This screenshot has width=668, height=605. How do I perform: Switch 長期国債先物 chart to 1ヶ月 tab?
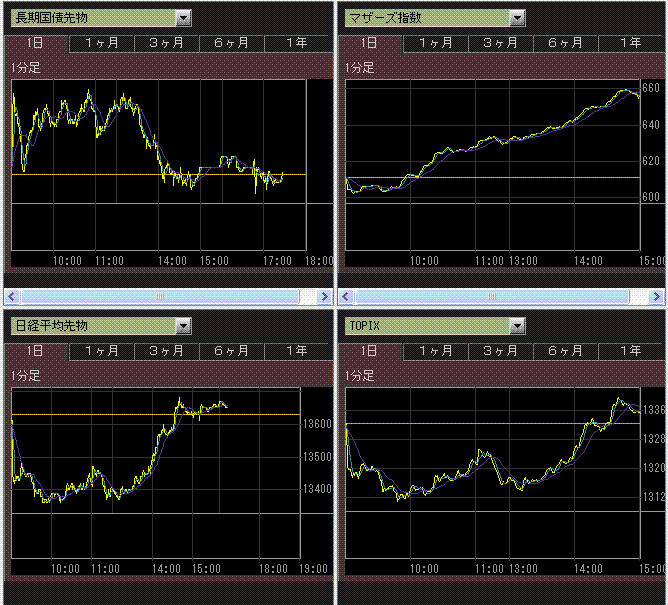point(102,43)
